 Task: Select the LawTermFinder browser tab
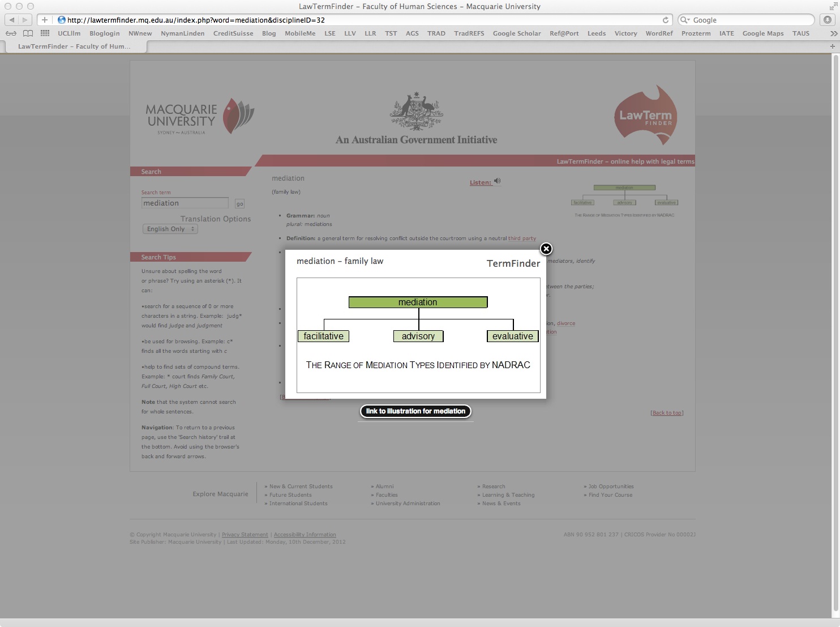coord(74,46)
